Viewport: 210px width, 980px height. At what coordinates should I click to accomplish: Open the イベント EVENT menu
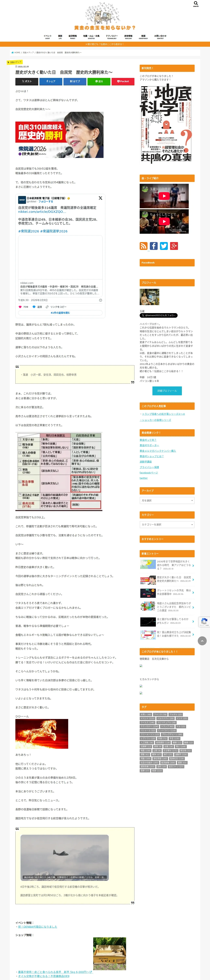click(48, 37)
